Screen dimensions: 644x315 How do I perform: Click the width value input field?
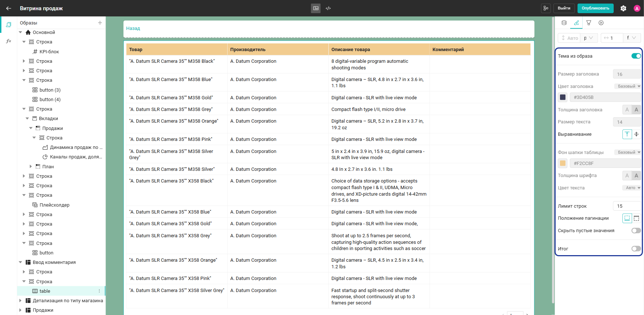[x=612, y=38]
